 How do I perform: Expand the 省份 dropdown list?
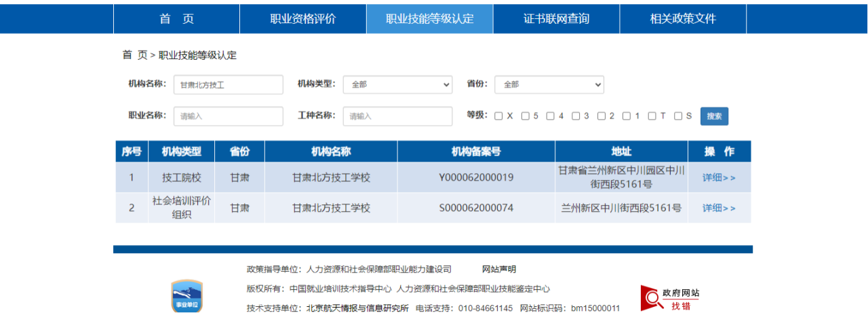coord(549,84)
